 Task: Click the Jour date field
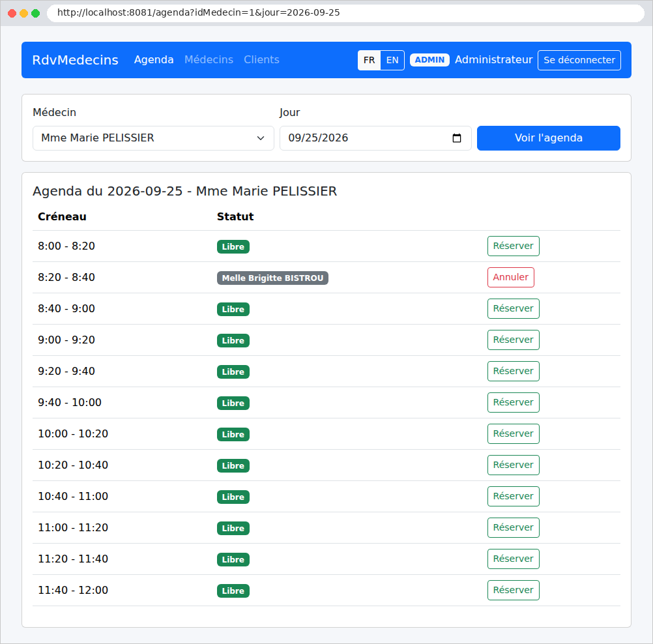point(375,138)
